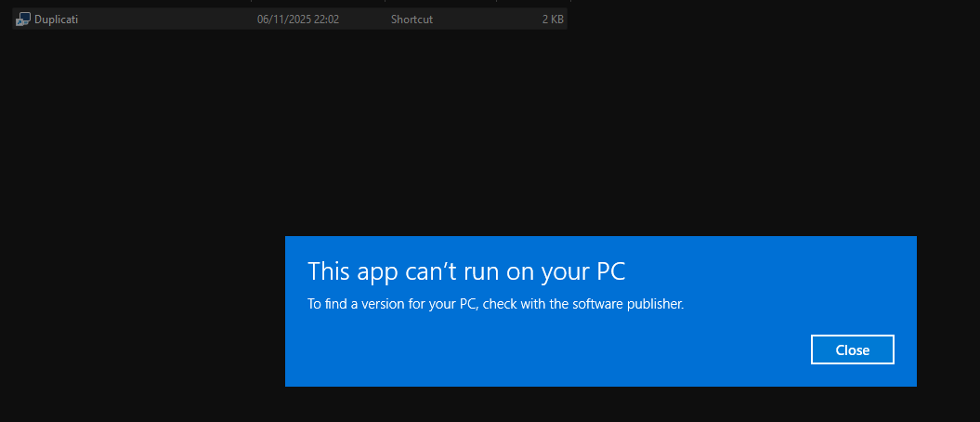Click blank blue area left of Close button
Image resolution: width=980 pixels, height=422 pixels.
(557, 350)
